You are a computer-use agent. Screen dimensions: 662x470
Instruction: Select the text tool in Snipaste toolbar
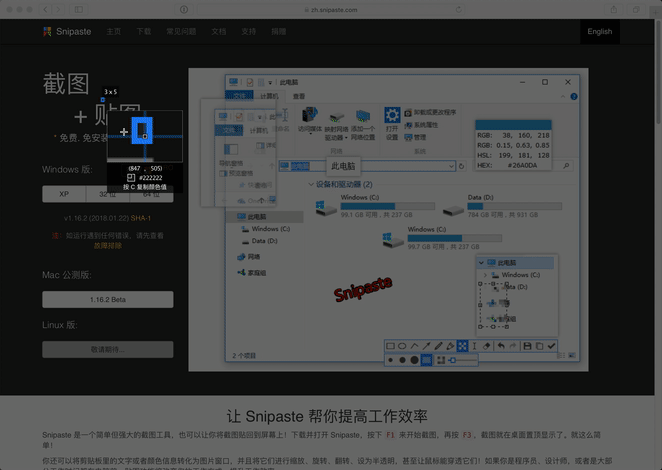(x=474, y=346)
